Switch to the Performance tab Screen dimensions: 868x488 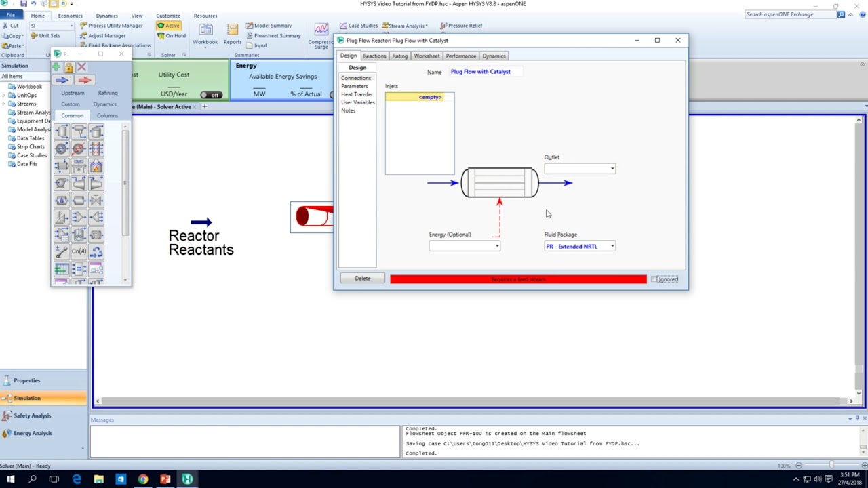click(460, 56)
